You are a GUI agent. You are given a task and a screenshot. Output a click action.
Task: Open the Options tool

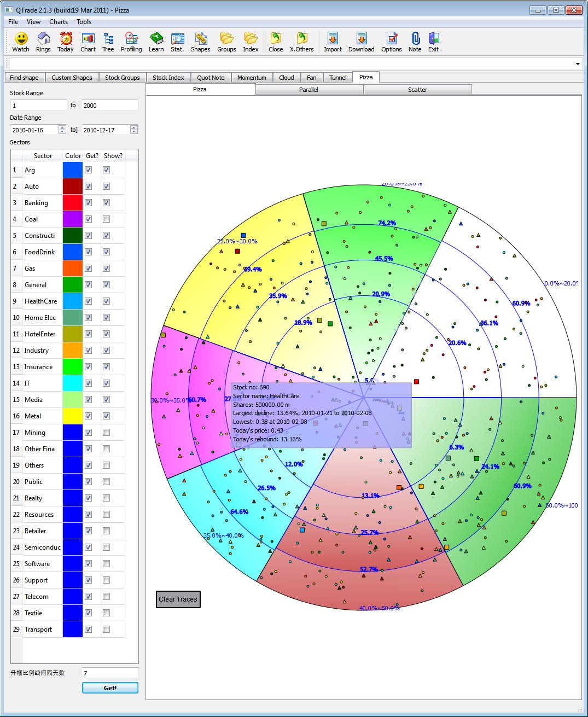[391, 42]
